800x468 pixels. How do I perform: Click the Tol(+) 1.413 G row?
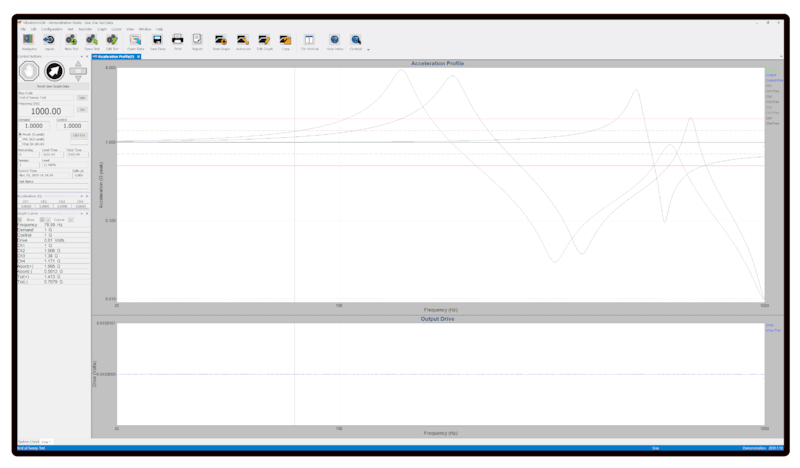pos(53,277)
